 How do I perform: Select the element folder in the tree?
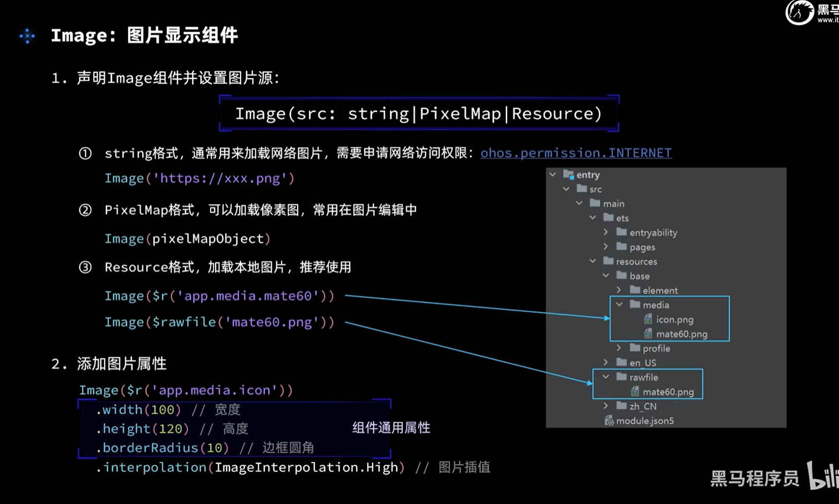[659, 290]
